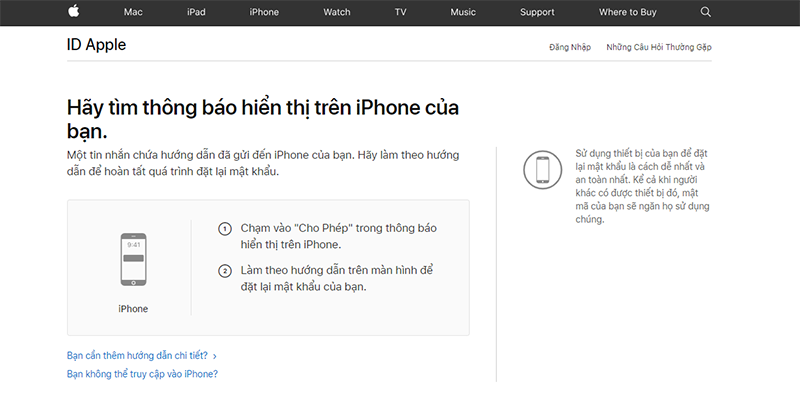The width and height of the screenshot is (800, 405).
Task: Expand the chevron after 'hướng dẫn chi tiết?'
Action: pos(215,357)
